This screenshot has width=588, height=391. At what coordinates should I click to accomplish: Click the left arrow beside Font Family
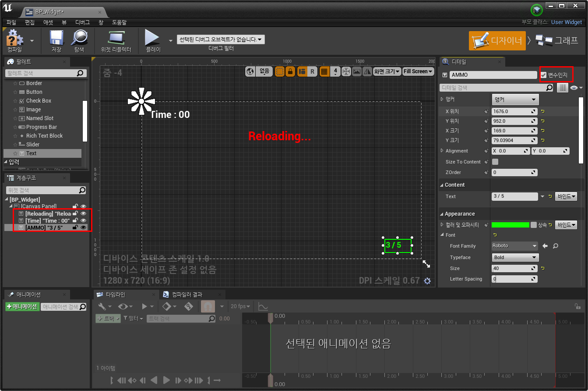tap(545, 246)
